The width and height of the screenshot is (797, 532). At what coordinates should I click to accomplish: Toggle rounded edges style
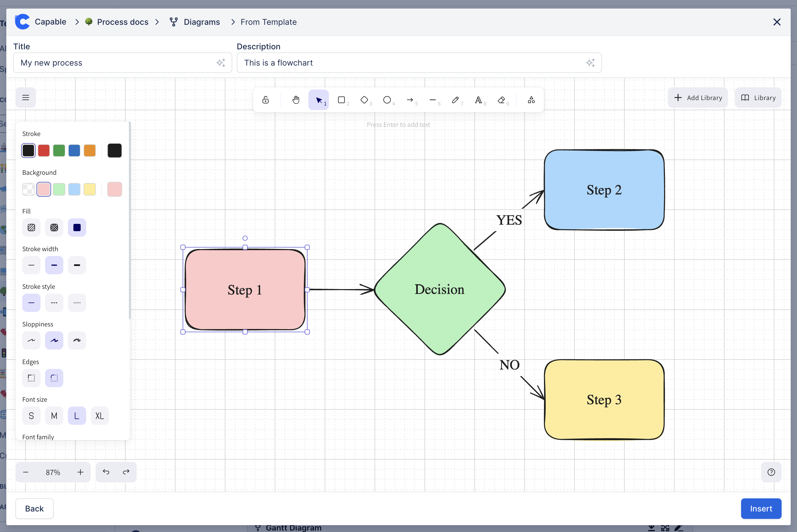(x=54, y=378)
